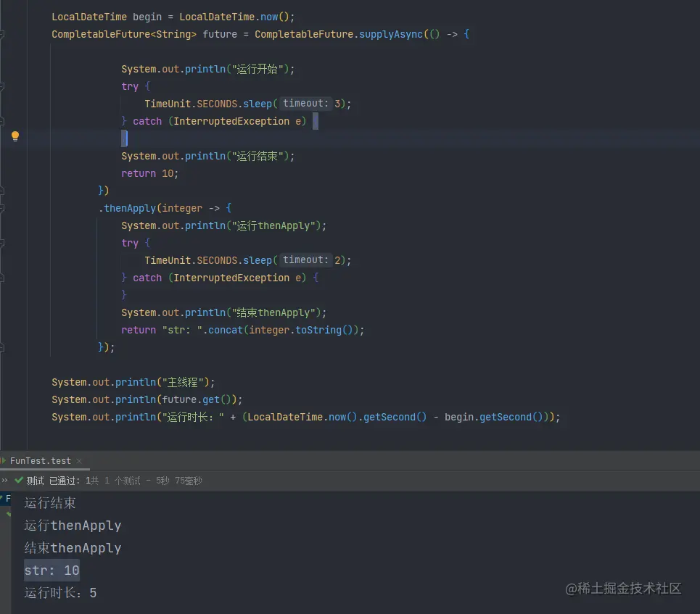The image size is (700, 614).
Task: Click the fold end marker on '});' line
Action: [1, 347]
